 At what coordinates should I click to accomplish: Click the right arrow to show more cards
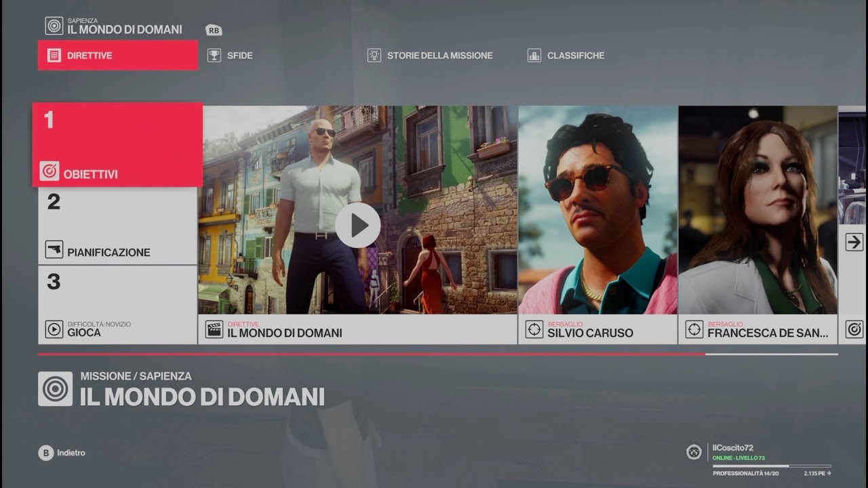[854, 242]
